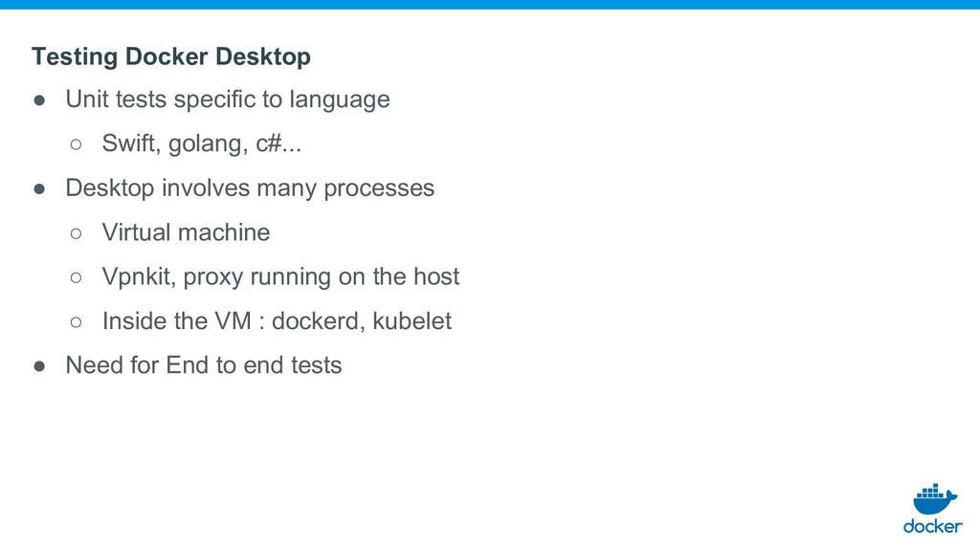This screenshot has width=980, height=551.
Task: Click the bullet dot before Unit tests
Action: 39,99
